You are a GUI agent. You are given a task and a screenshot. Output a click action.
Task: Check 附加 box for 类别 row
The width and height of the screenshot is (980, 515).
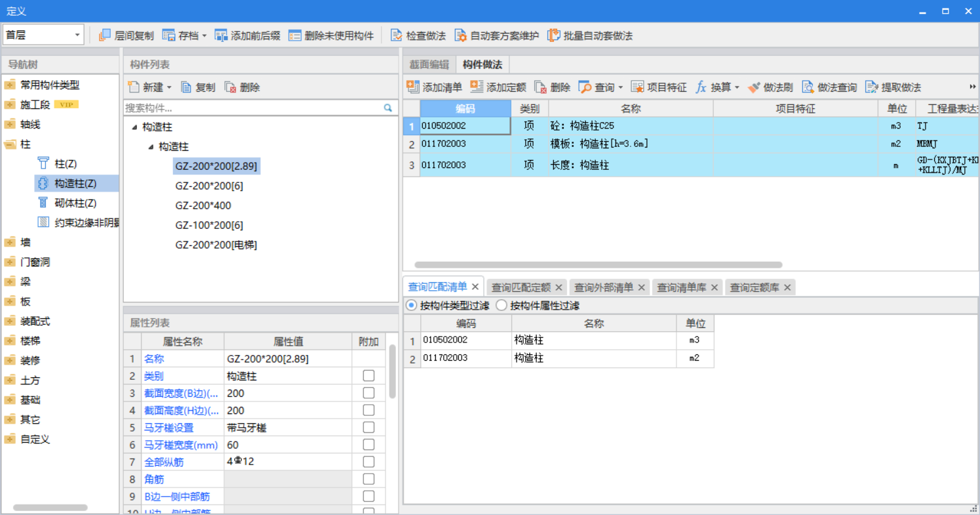(x=369, y=375)
